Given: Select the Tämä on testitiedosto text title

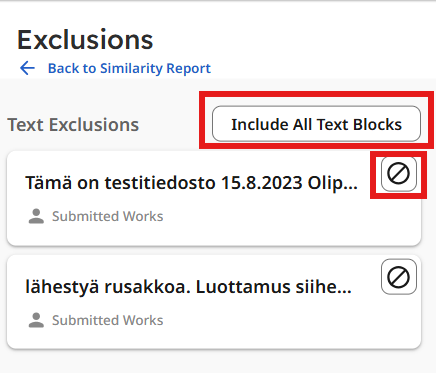Looking at the screenshot, I should point(192,183).
